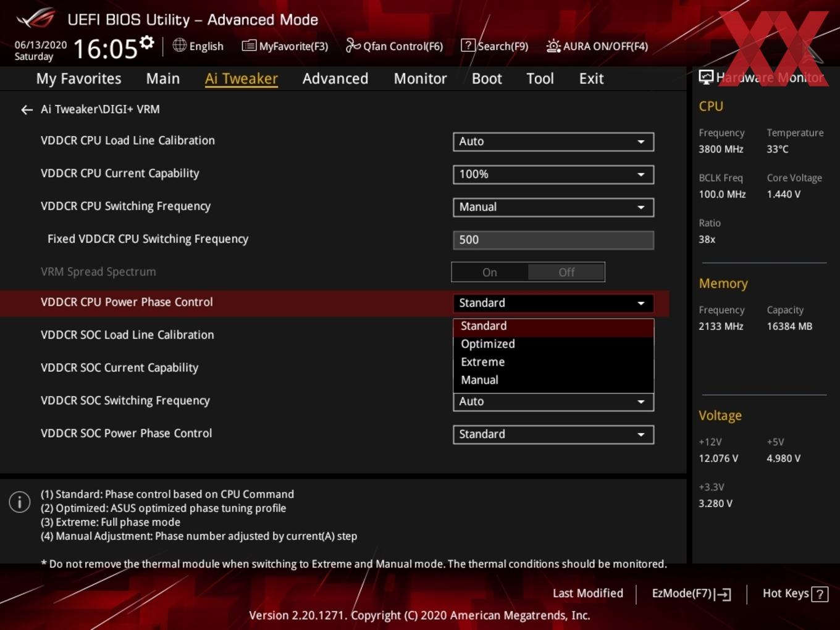Viewport: 840px width, 630px height.
Task: Set VRM Spread Spectrum to Off
Action: click(x=566, y=272)
